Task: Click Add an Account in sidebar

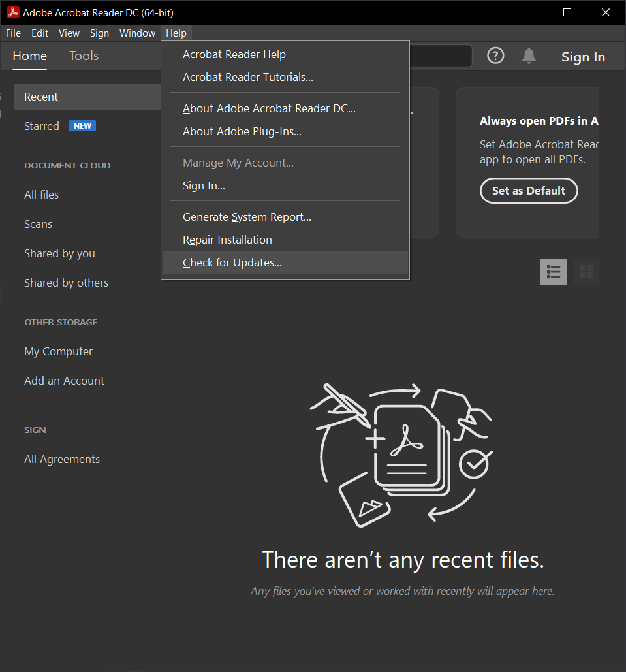Action: tap(64, 381)
